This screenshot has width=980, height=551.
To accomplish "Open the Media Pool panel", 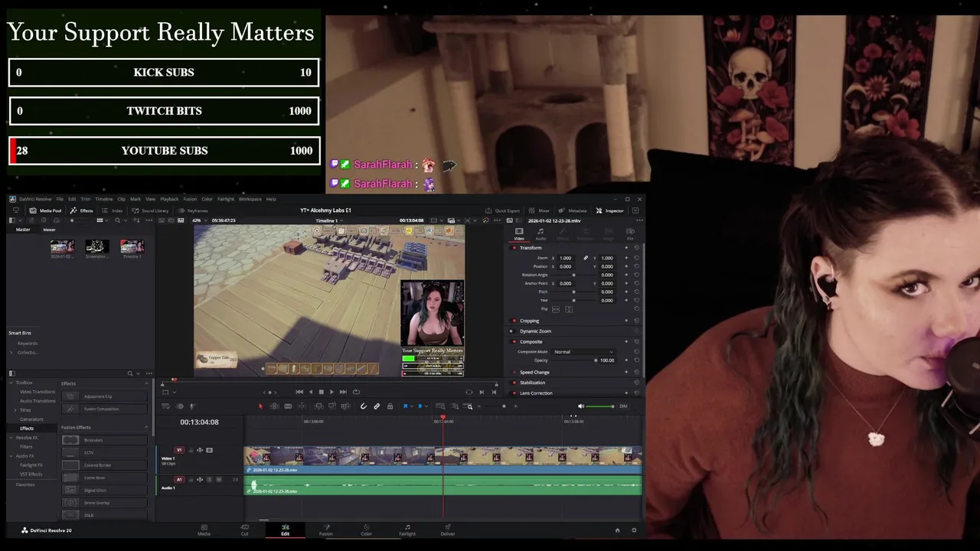I will 46,210.
